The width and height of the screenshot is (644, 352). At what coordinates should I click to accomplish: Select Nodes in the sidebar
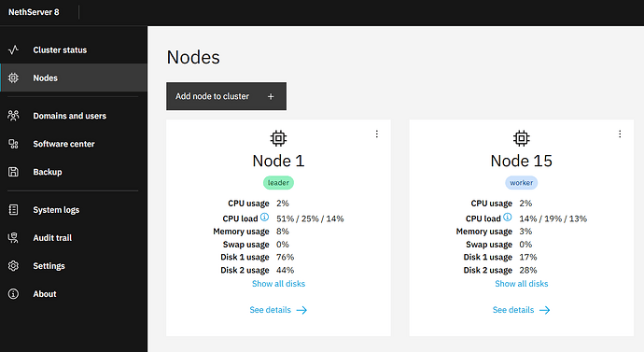[x=74, y=77]
